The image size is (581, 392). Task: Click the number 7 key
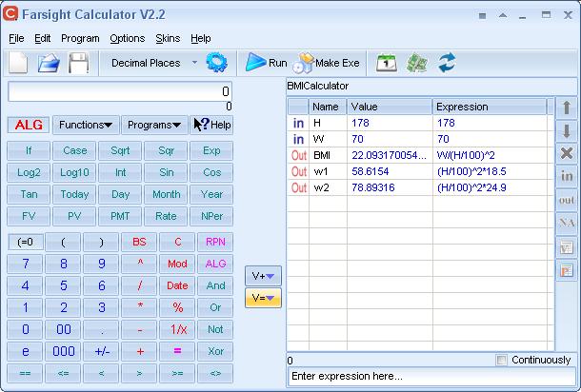[25, 264]
